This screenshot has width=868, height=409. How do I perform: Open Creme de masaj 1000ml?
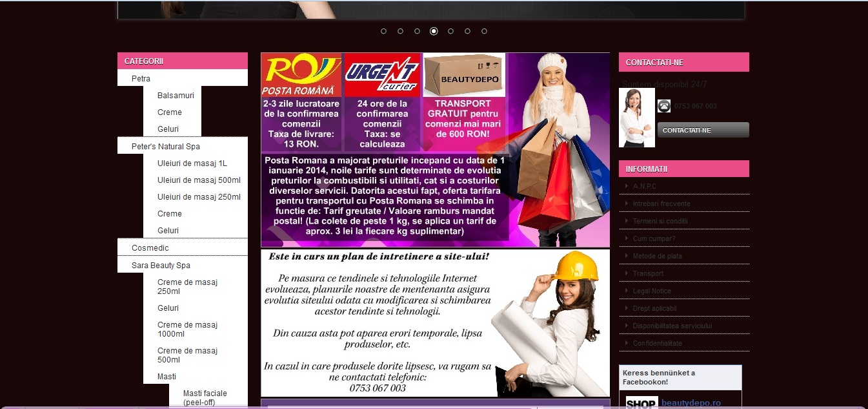pyautogui.click(x=187, y=330)
